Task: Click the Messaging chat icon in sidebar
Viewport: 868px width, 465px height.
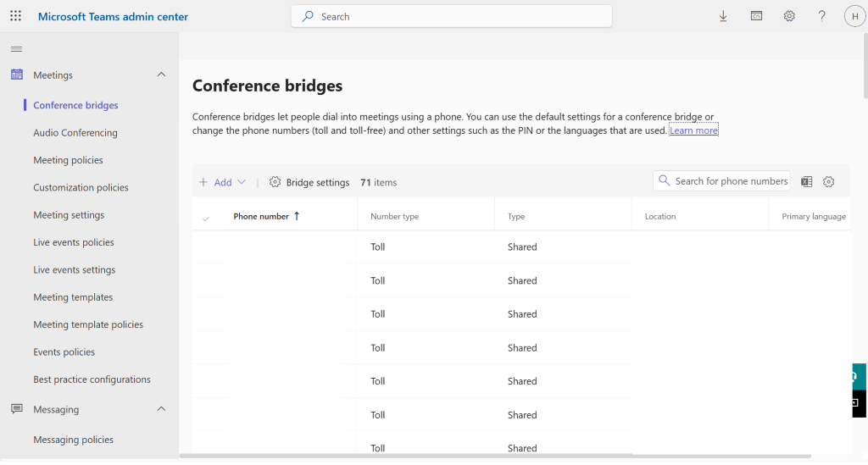Action: tap(17, 408)
